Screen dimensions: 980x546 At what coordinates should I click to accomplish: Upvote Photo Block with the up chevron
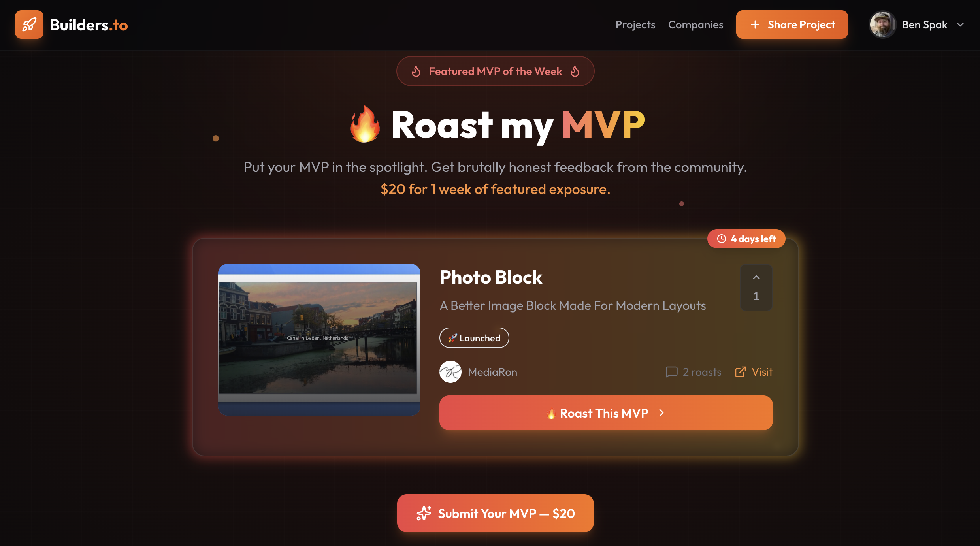pyautogui.click(x=756, y=278)
